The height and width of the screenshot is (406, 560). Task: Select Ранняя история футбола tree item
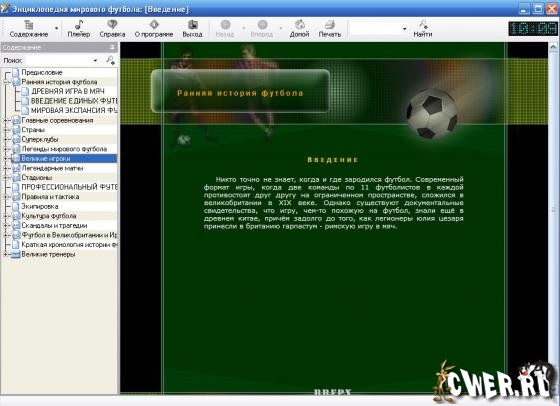click(59, 82)
